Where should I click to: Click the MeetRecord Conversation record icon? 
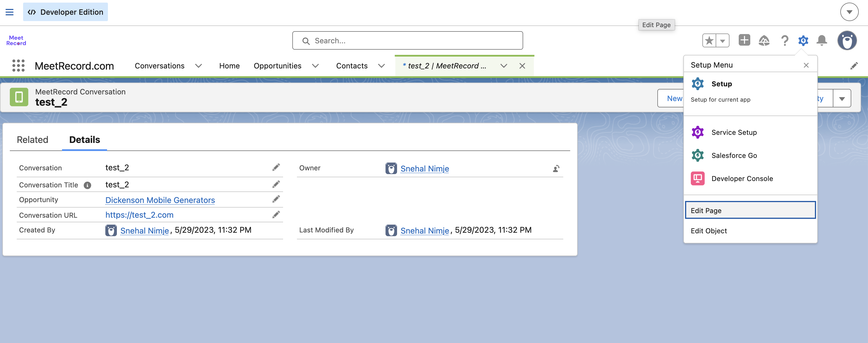point(19,97)
